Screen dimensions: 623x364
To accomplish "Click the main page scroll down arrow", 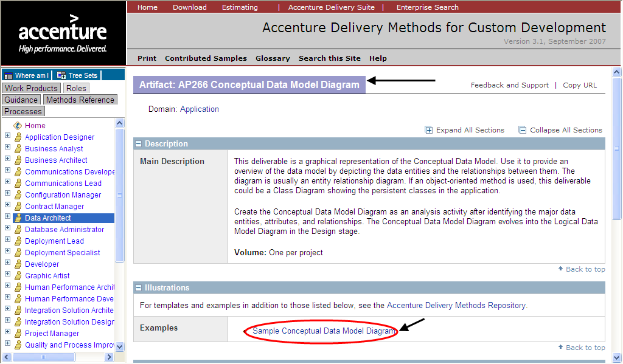I will click(x=617, y=357).
